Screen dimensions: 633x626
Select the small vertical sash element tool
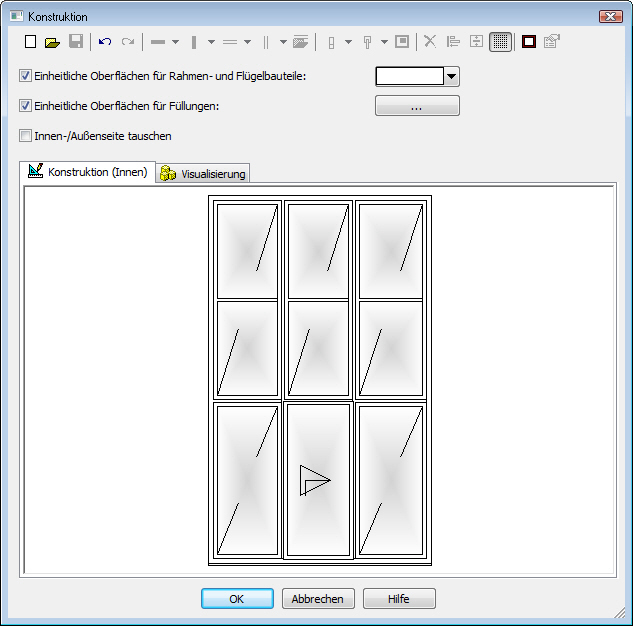tap(331, 42)
